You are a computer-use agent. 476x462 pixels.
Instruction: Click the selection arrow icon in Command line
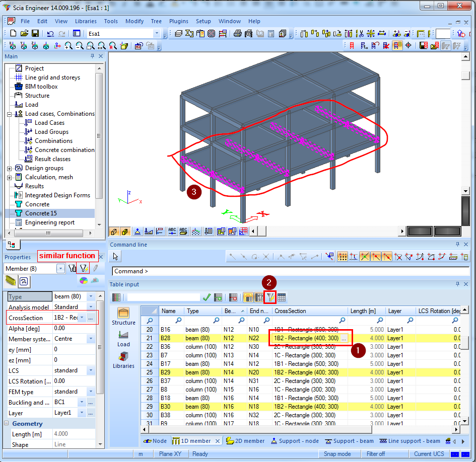point(116,257)
